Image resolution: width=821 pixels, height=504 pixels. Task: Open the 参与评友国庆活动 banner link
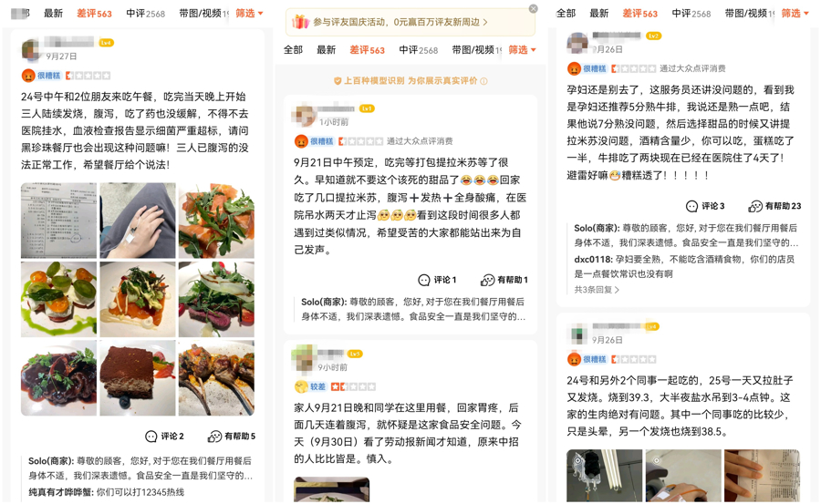point(400,22)
